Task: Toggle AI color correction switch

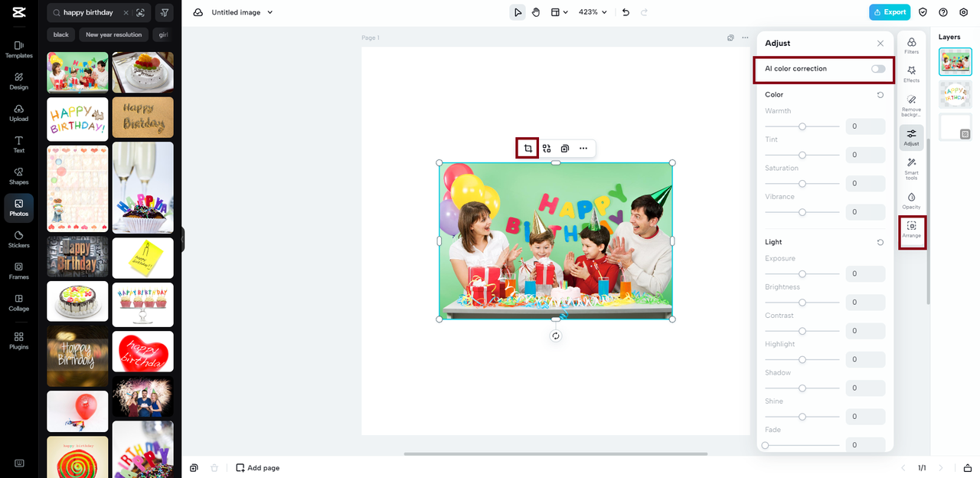Action: (878, 69)
